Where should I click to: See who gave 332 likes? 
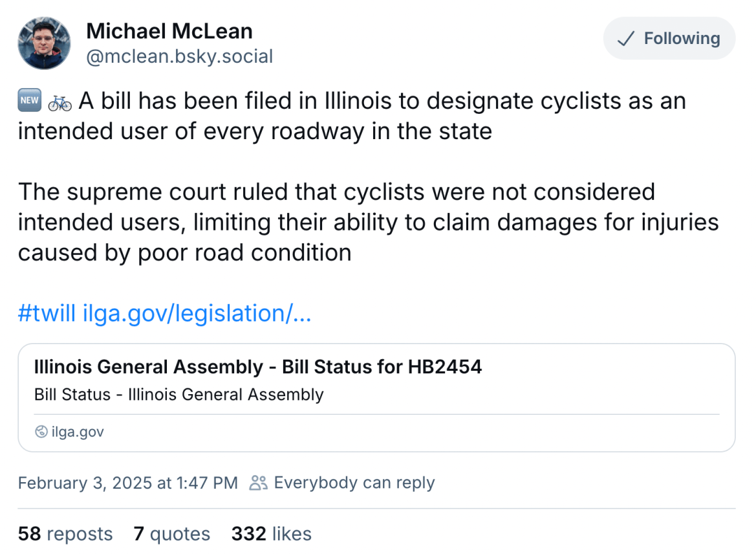point(270,533)
